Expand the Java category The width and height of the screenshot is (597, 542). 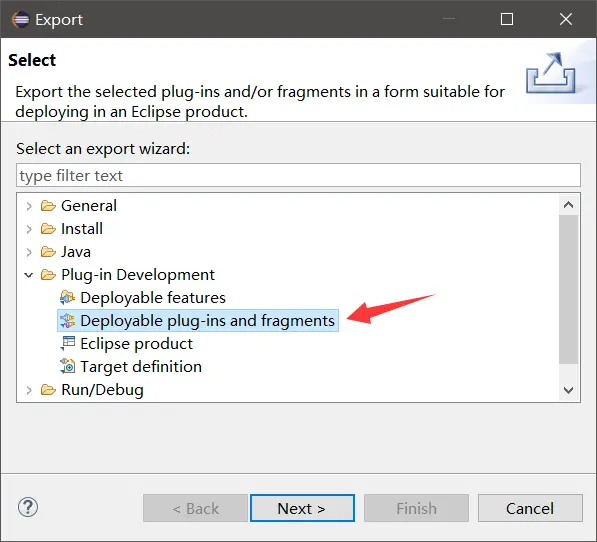(x=29, y=252)
